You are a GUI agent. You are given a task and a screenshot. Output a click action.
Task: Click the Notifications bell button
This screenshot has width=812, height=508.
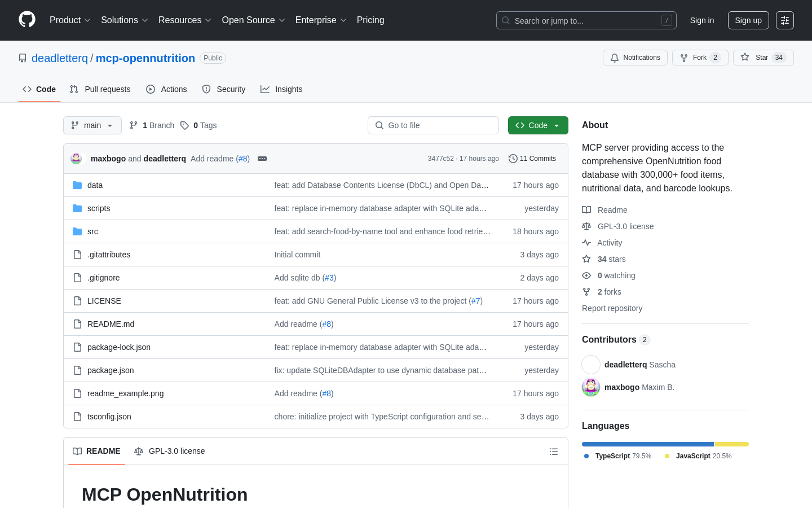[x=635, y=58]
